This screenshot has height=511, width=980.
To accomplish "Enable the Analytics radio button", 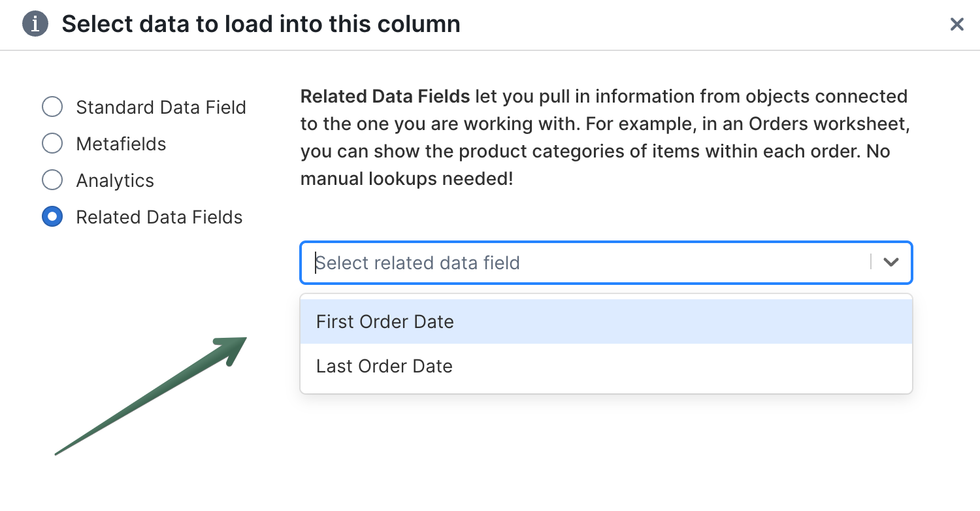I will (x=52, y=180).
